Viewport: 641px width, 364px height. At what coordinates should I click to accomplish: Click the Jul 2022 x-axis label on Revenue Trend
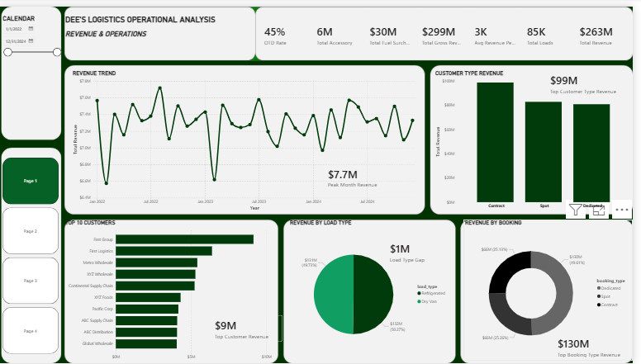151,201
